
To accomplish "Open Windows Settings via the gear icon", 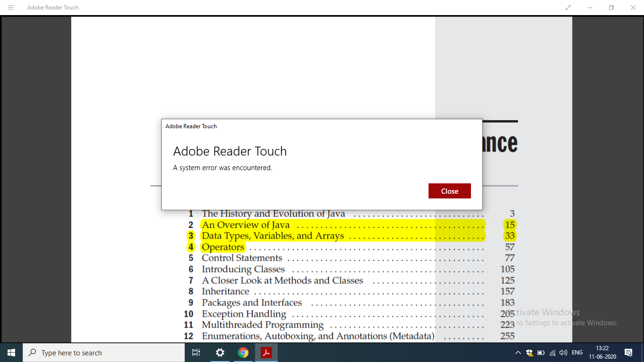I will tap(220, 352).
